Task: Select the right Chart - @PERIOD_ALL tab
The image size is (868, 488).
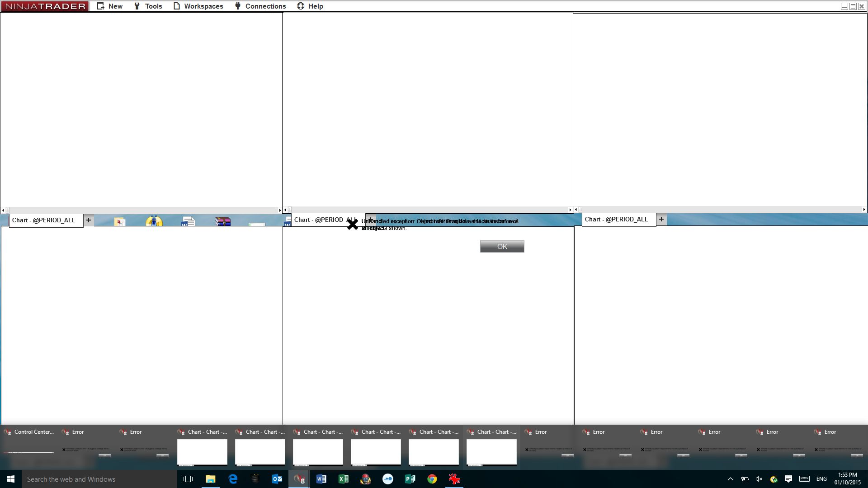Action: click(616, 219)
